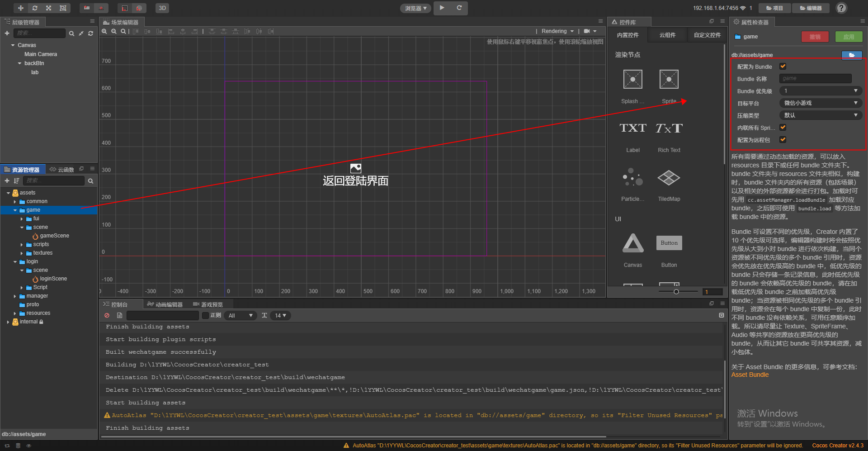868x451 pixels.
Task: Switch to the 自定义控件 tab
Action: pyautogui.click(x=707, y=35)
